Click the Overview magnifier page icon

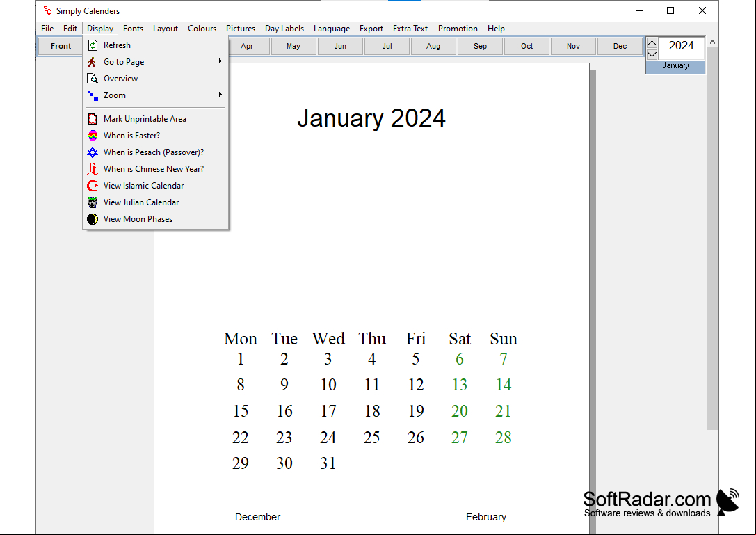tap(93, 79)
